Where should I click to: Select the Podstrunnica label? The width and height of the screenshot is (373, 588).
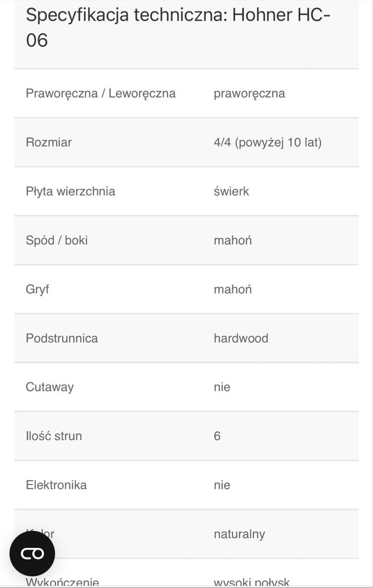62,338
